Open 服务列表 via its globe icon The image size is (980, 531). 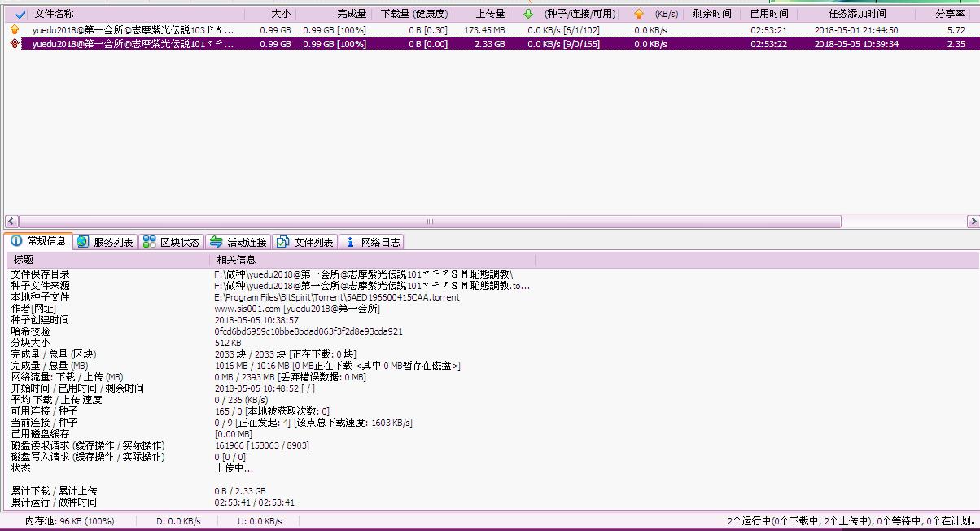click(82, 242)
